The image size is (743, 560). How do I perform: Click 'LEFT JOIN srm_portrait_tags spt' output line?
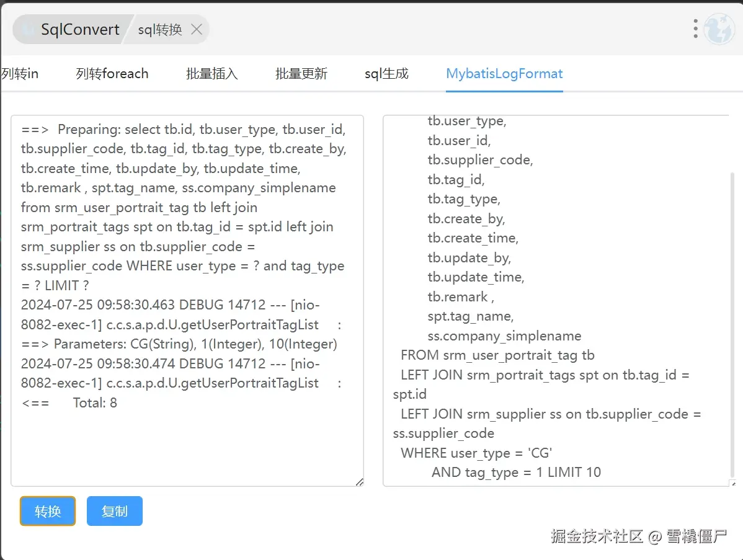pyautogui.click(x=545, y=375)
